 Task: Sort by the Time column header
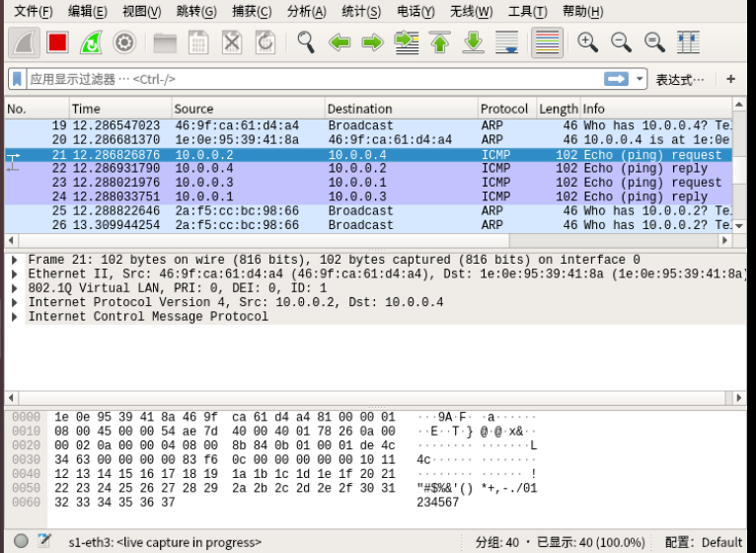click(x=120, y=109)
